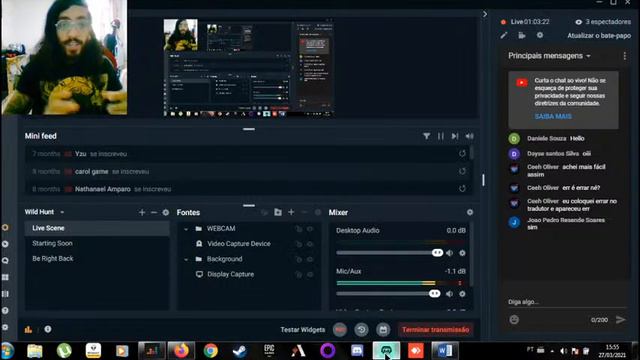
Task: Add a new scene in Wild Hunt
Action: pyautogui.click(x=142, y=212)
